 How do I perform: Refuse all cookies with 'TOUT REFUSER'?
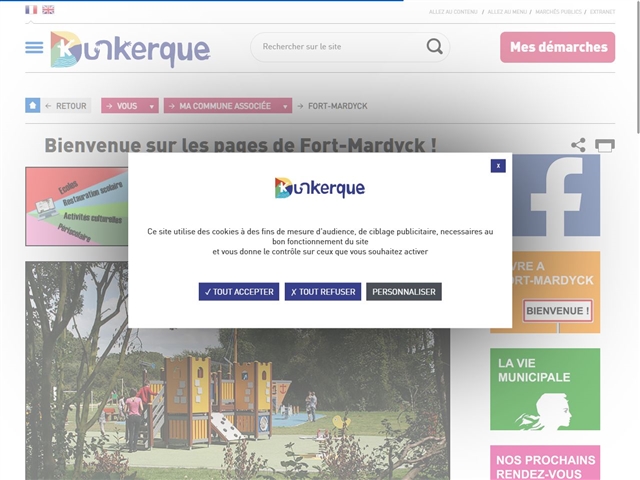pos(323,292)
